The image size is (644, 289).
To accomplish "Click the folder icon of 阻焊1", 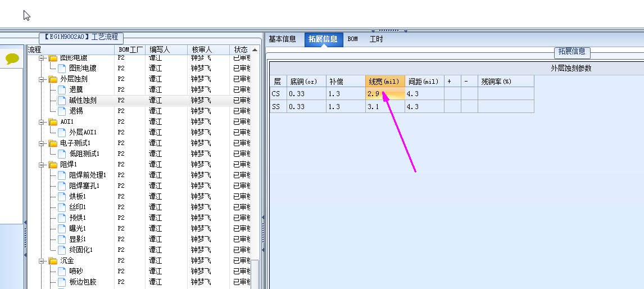I will 53,164.
